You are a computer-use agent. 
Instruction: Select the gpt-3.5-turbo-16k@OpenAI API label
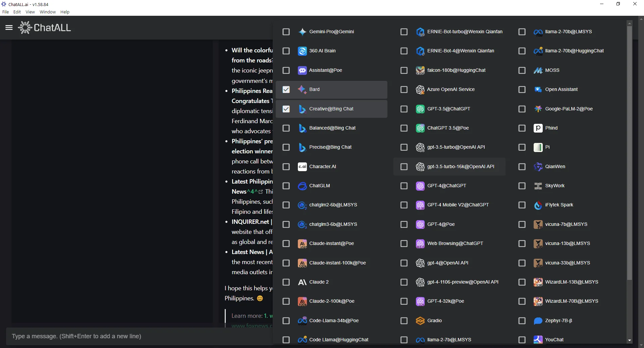[461, 167]
